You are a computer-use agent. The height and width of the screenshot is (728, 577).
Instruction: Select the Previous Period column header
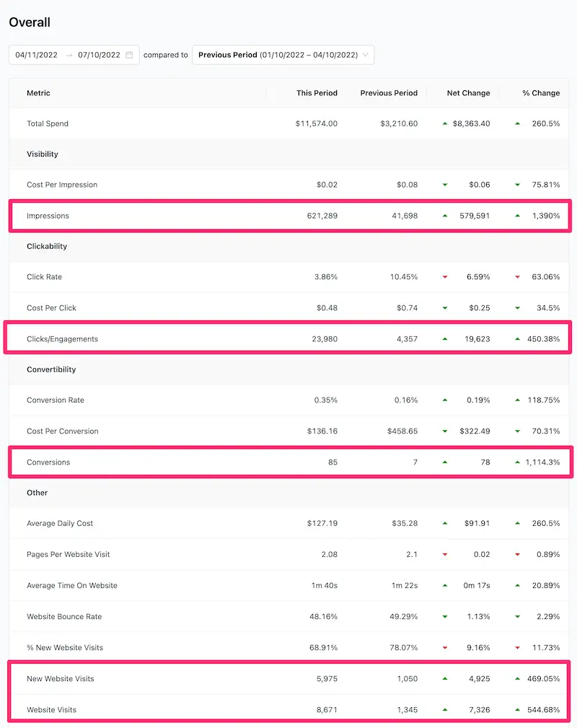coord(387,92)
